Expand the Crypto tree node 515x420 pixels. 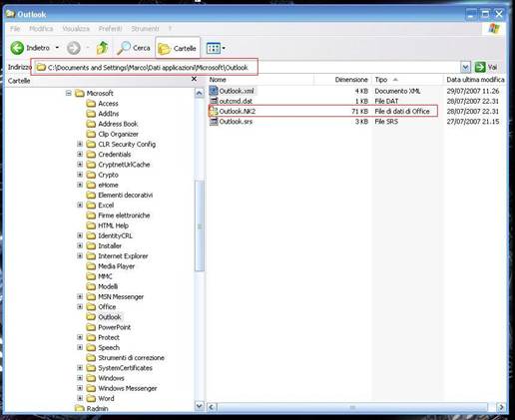80,175
